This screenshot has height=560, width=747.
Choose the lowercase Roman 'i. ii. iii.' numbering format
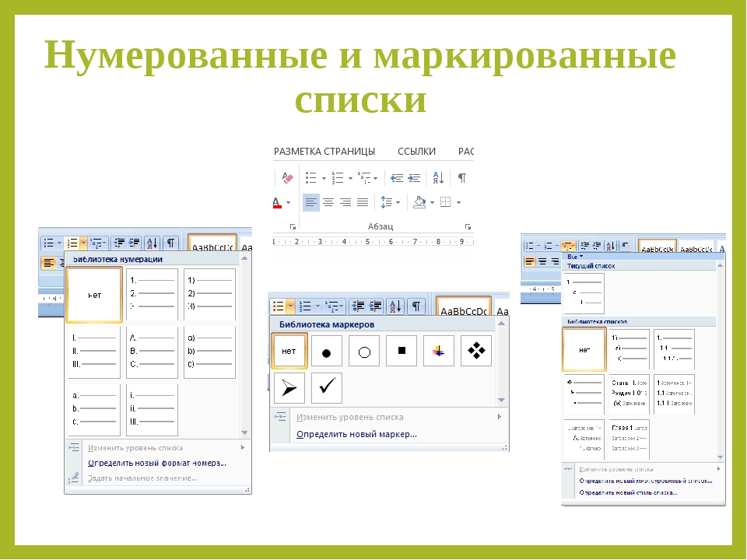(152, 410)
